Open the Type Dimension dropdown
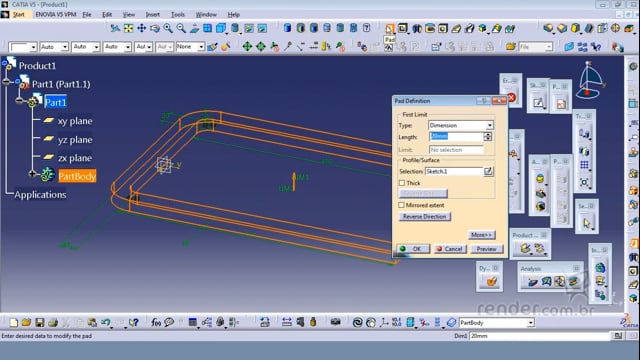This screenshot has height=360, width=640. coord(489,125)
